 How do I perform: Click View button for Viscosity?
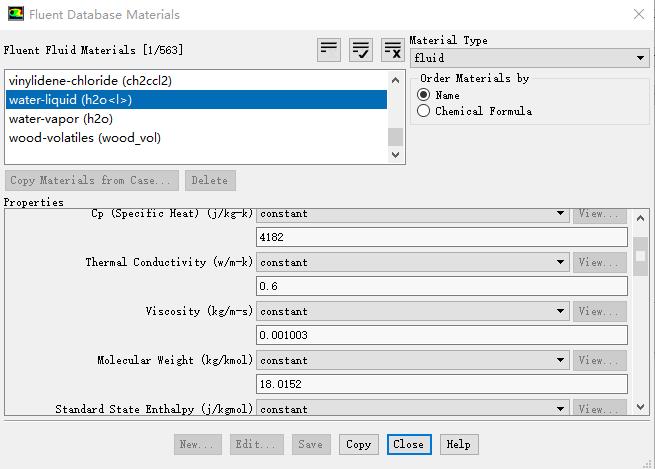pyautogui.click(x=600, y=311)
